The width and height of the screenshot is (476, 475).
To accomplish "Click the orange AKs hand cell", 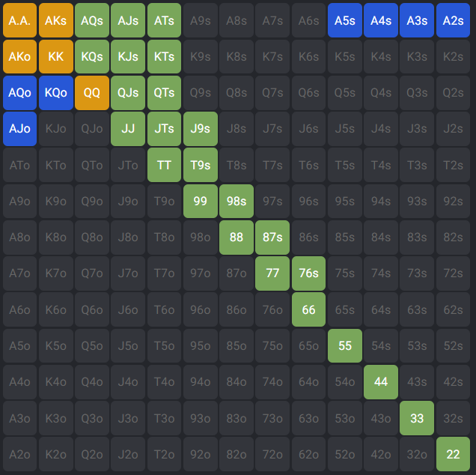I will [x=55, y=20].
